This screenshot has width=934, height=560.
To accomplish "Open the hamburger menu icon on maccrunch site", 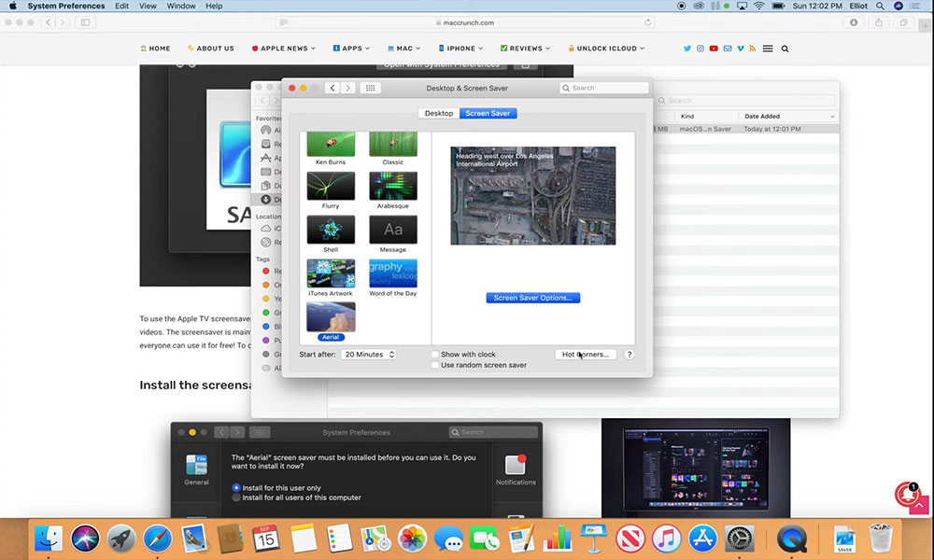I will [x=768, y=49].
